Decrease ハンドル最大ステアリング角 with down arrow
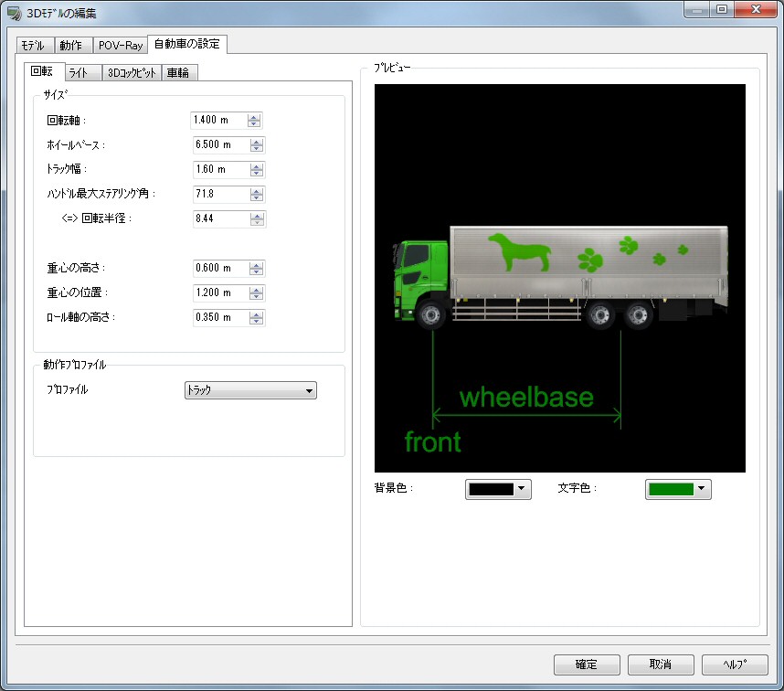Image resolution: width=784 pixels, height=691 pixels. click(x=257, y=197)
